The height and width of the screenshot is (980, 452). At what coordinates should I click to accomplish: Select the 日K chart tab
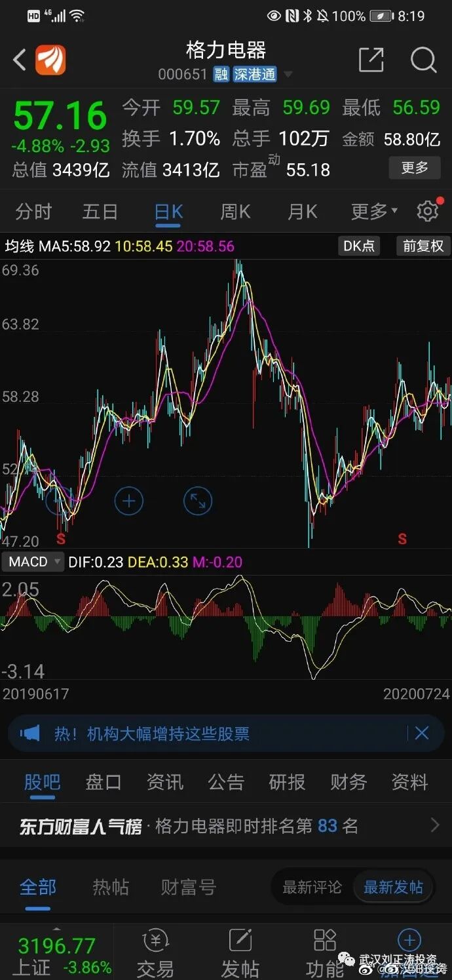(x=168, y=212)
